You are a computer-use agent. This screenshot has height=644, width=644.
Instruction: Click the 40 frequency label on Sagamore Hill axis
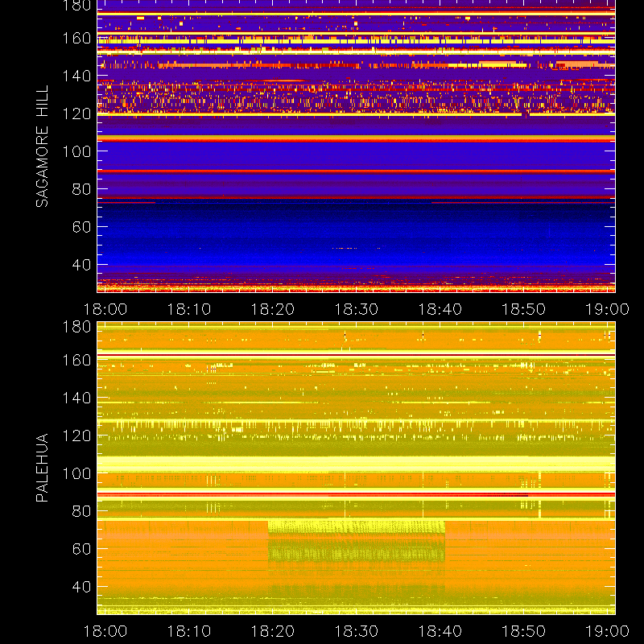point(81,265)
